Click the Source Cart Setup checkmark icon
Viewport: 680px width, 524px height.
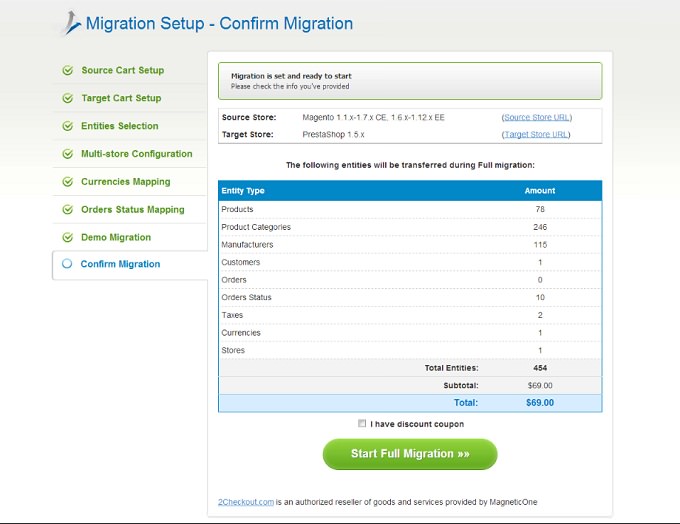[x=68, y=70]
